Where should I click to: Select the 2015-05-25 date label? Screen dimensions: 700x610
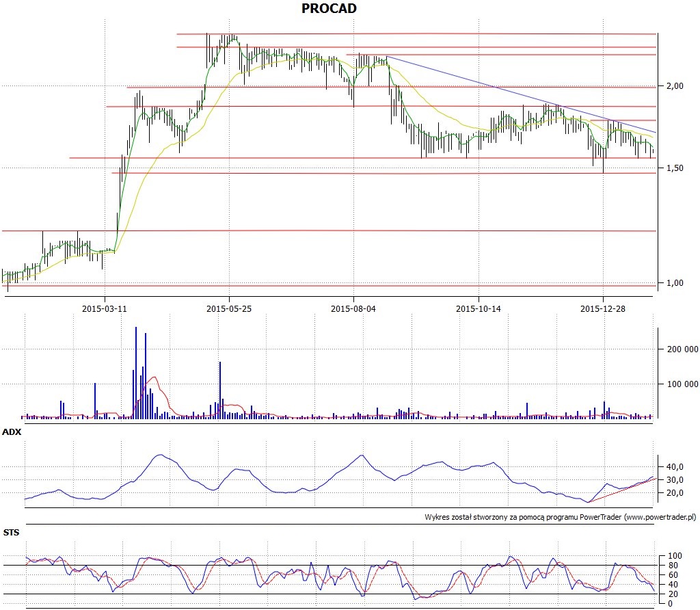point(229,308)
